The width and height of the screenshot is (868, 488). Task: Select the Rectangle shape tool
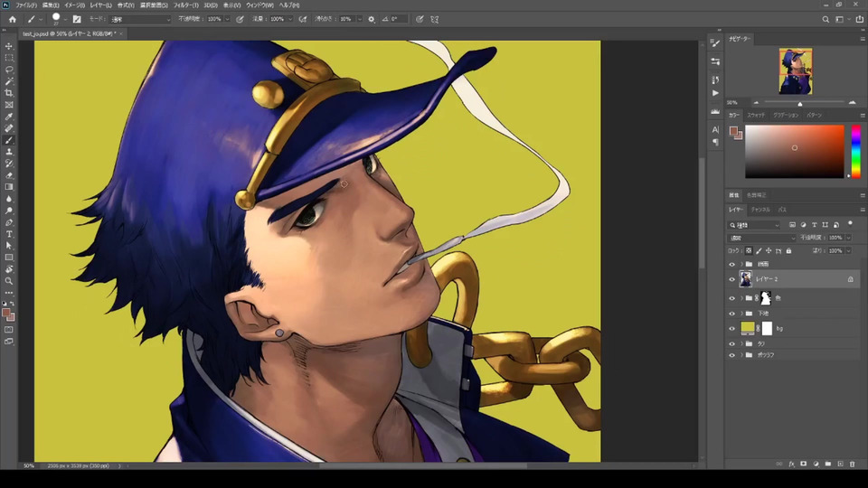click(x=9, y=258)
